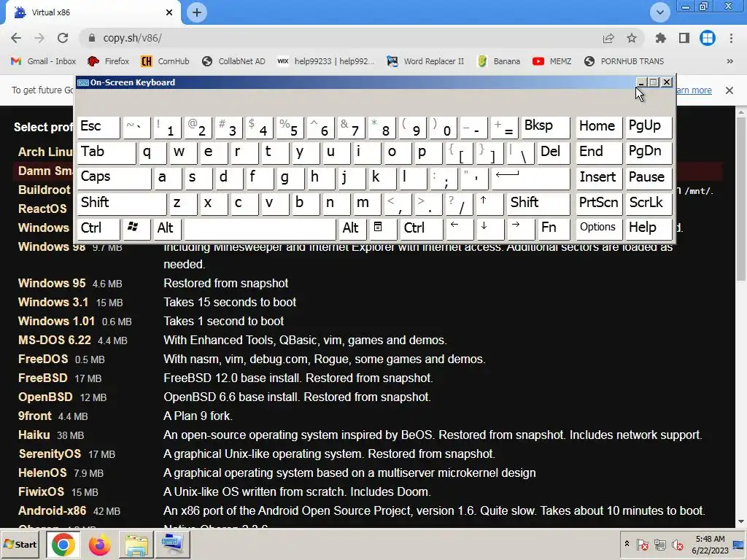Open a new browser tab
Screen dimensions: 747x560
coord(197,12)
